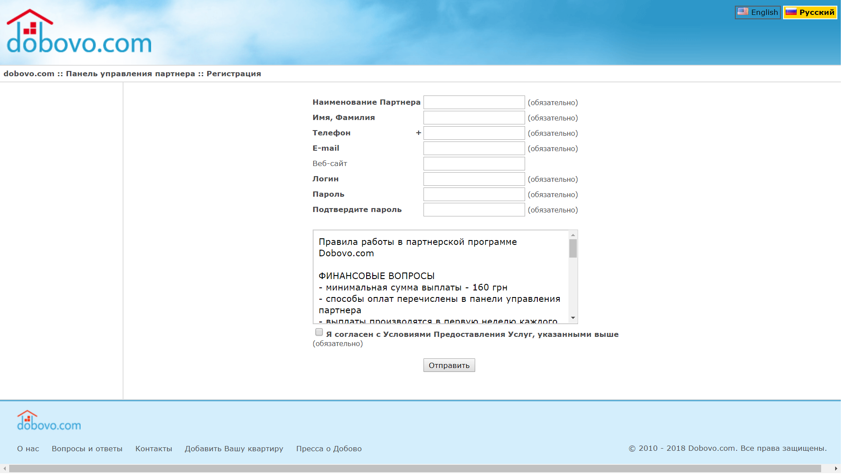Image resolution: width=868 pixels, height=474 pixels.
Task: Select the Подтвердите пароль input field
Action: tap(474, 210)
